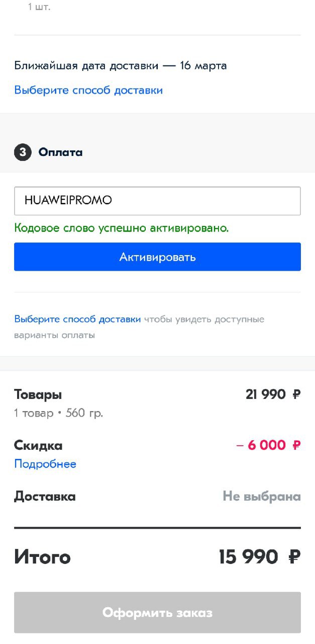Click the Не выбрана delivery status
The height and width of the screenshot is (644, 315).
coord(262,497)
